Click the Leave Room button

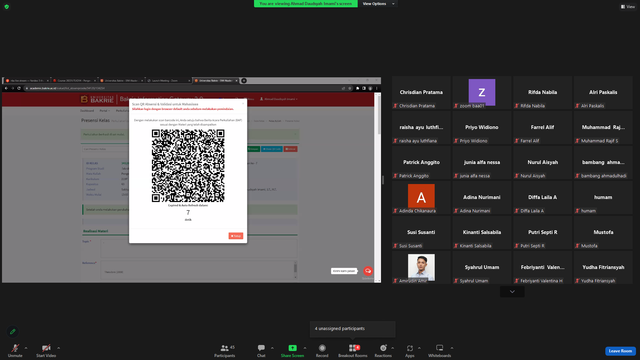pyautogui.click(x=620, y=351)
